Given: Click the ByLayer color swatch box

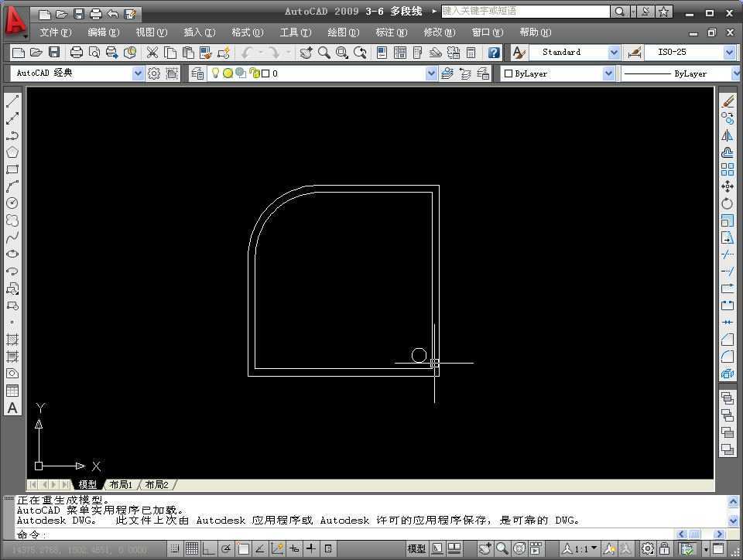Looking at the screenshot, I should 508,73.
